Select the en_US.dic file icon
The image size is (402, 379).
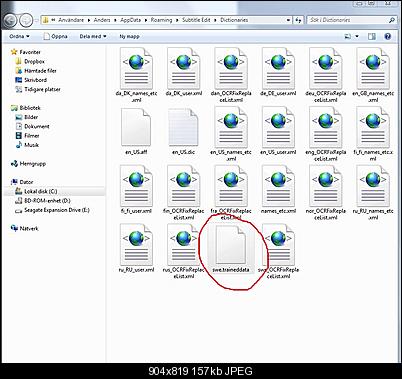coord(183,128)
